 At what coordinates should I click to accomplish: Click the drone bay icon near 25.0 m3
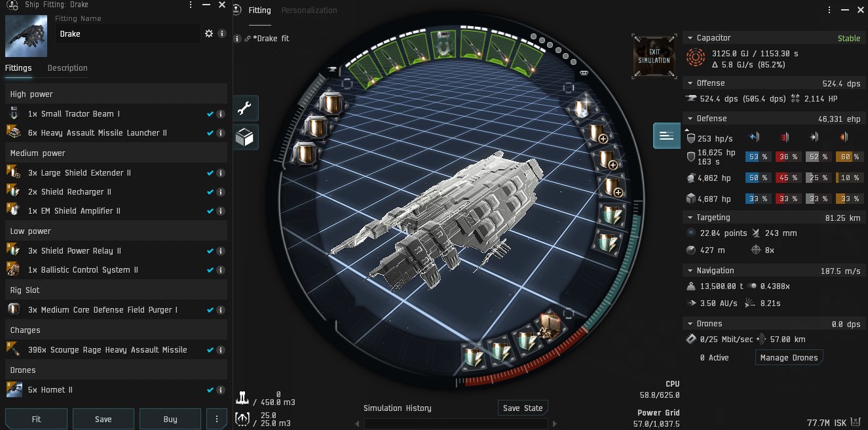242,418
